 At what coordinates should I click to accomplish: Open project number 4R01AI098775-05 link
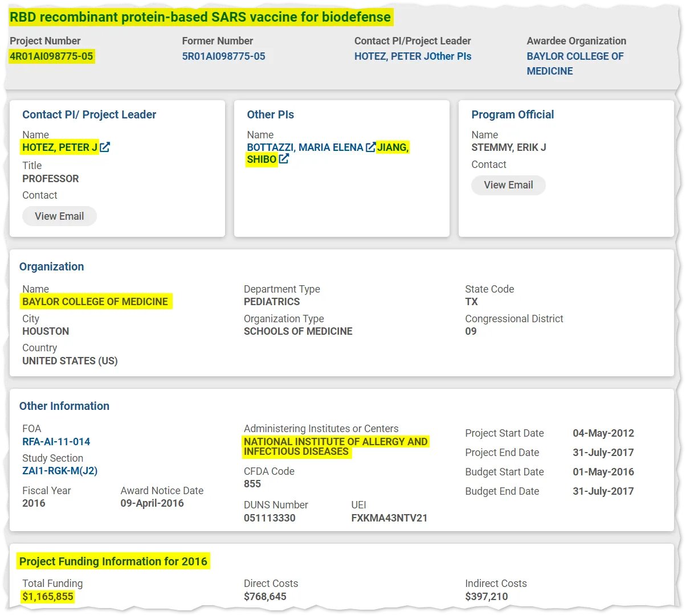click(51, 56)
